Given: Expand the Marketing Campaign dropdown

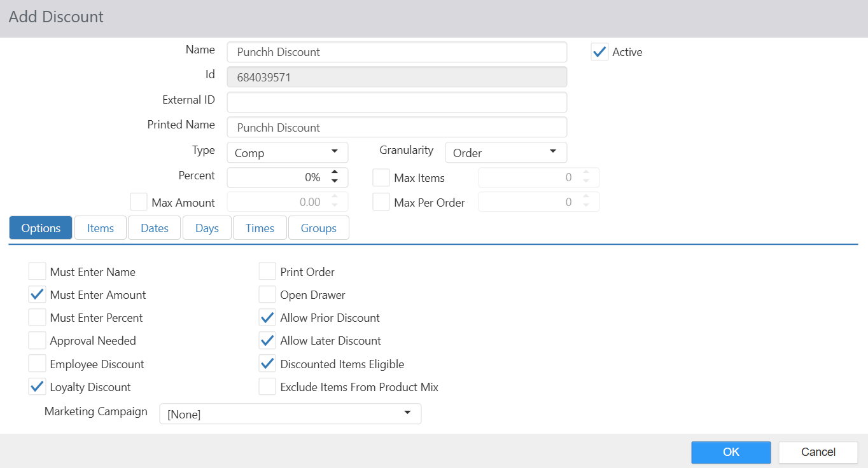Looking at the screenshot, I should [290, 414].
